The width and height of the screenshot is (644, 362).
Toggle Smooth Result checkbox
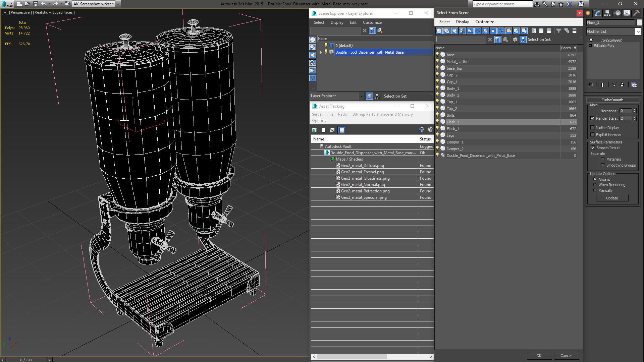(593, 148)
